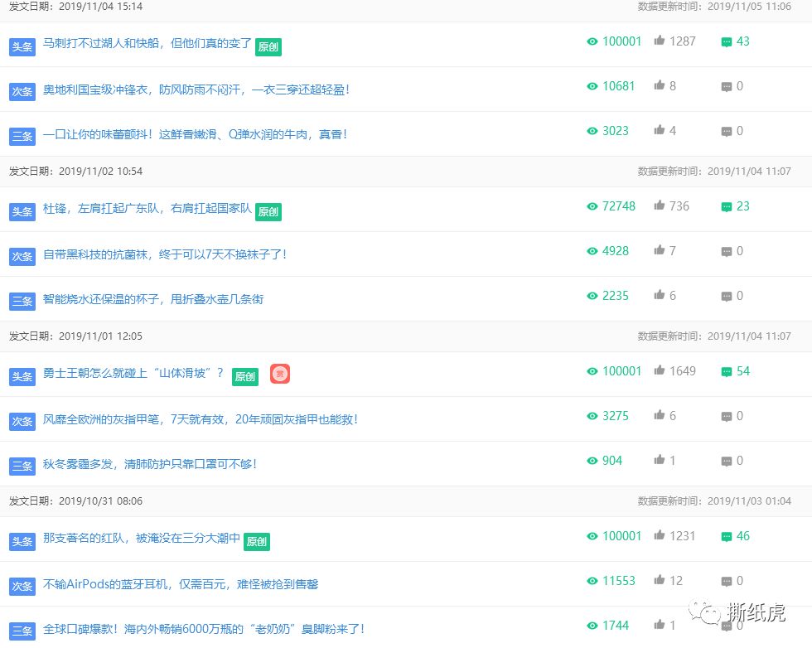The width and height of the screenshot is (812, 648).
Task: Click the comment bubble icon showing 54
Action: point(726,371)
